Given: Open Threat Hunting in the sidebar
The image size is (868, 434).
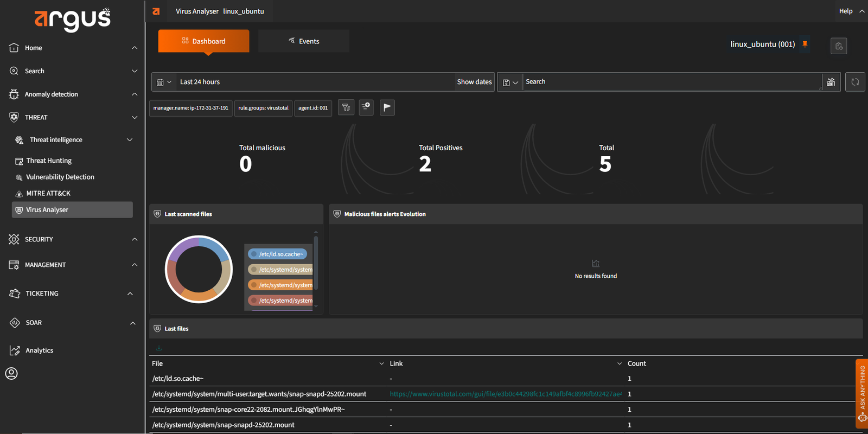Looking at the screenshot, I should 49,161.
